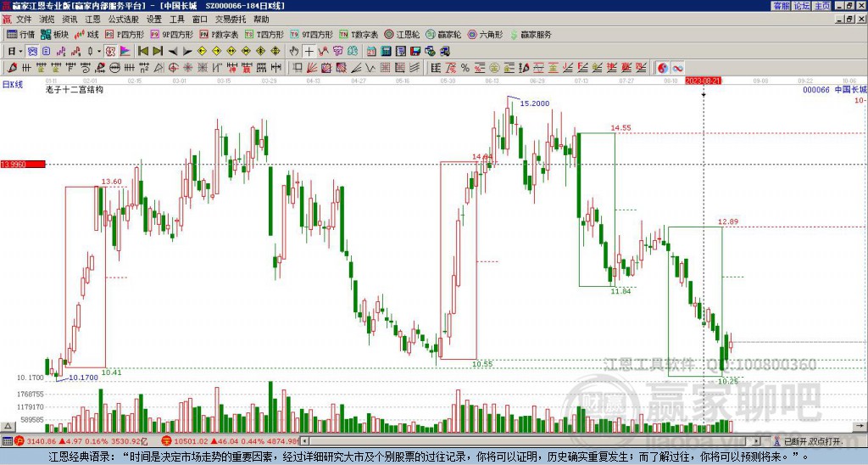
Task: Click the 000066 中国长城 stock label
Action: (x=834, y=89)
